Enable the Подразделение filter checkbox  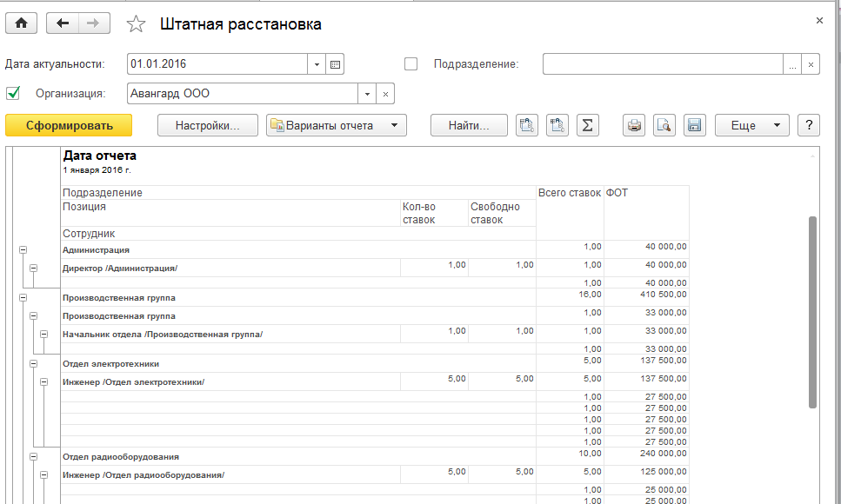tap(410, 63)
